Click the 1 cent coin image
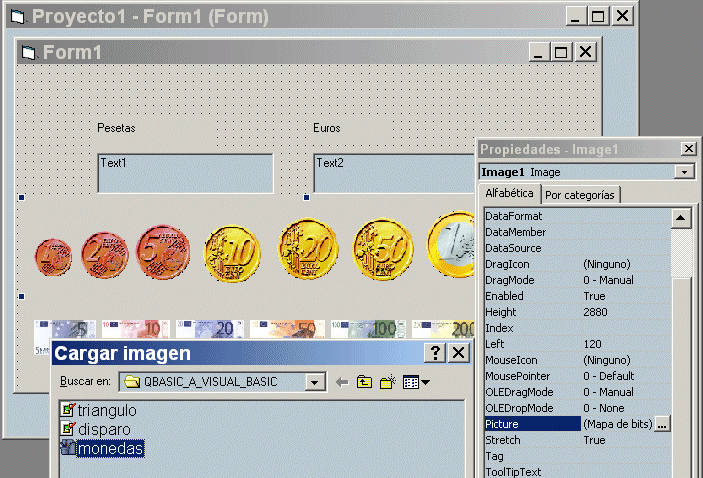The height and width of the screenshot is (478, 703). tap(53, 257)
